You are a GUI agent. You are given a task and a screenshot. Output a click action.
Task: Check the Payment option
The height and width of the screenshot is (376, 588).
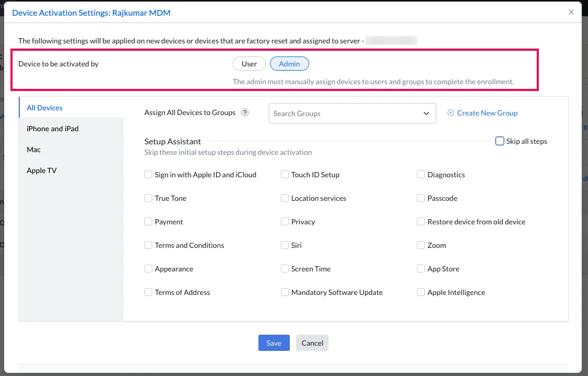point(148,222)
